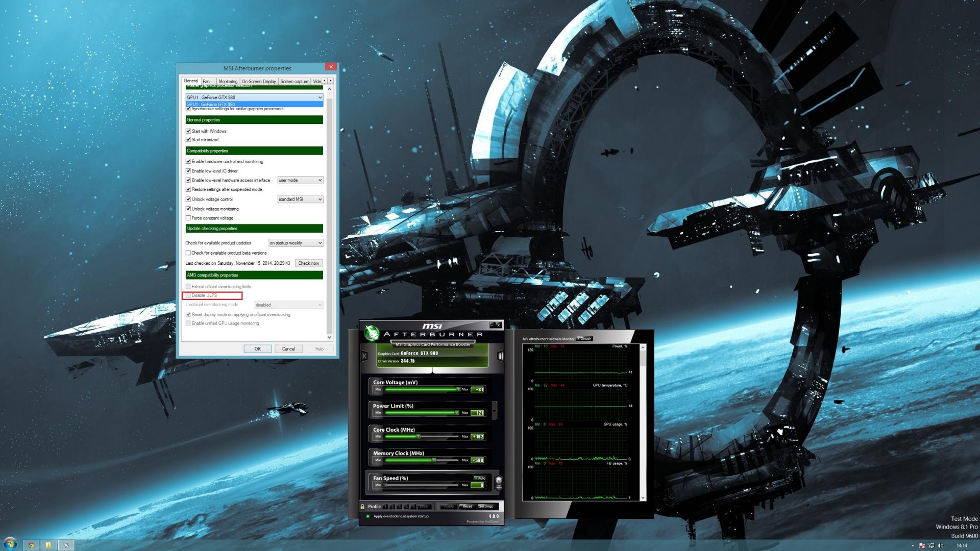Viewport: 980px width, 551px height.
Task: Click the Core Voltage slider
Action: point(422,389)
